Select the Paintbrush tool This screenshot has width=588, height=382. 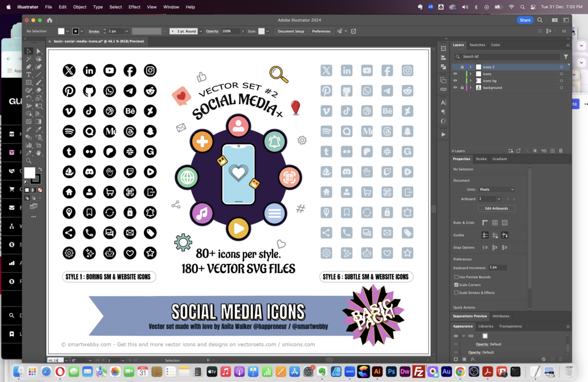(x=39, y=82)
